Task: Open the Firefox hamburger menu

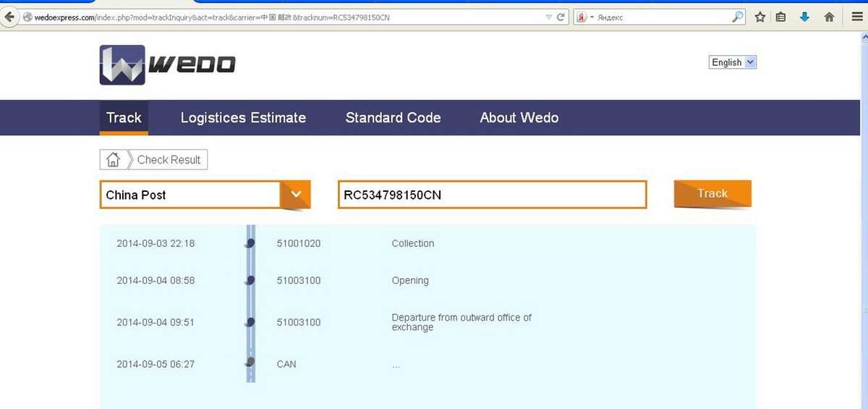Action: (x=856, y=17)
